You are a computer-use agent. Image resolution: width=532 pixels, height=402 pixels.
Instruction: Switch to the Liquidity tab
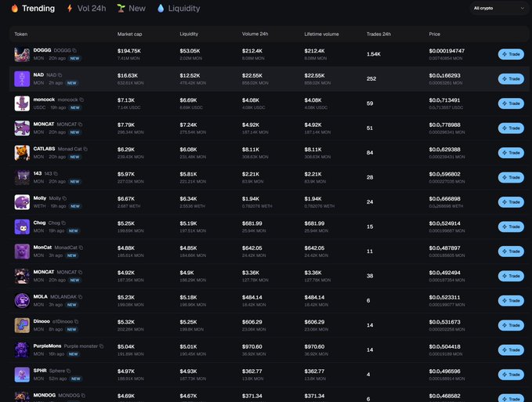pyautogui.click(x=179, y=9)
